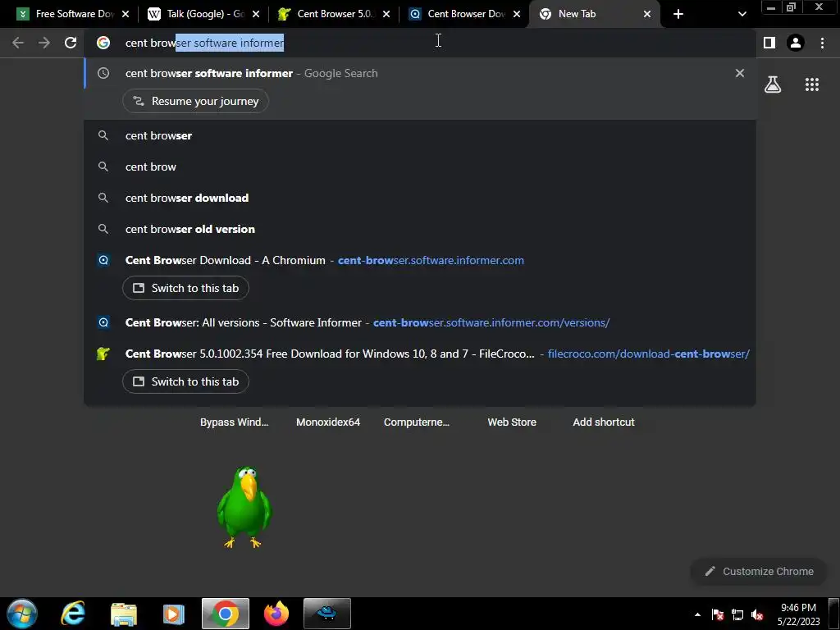Launch Internet Explorer from taskbar
The width and height of the screenshot is (840, 630).
coord(73,614)
